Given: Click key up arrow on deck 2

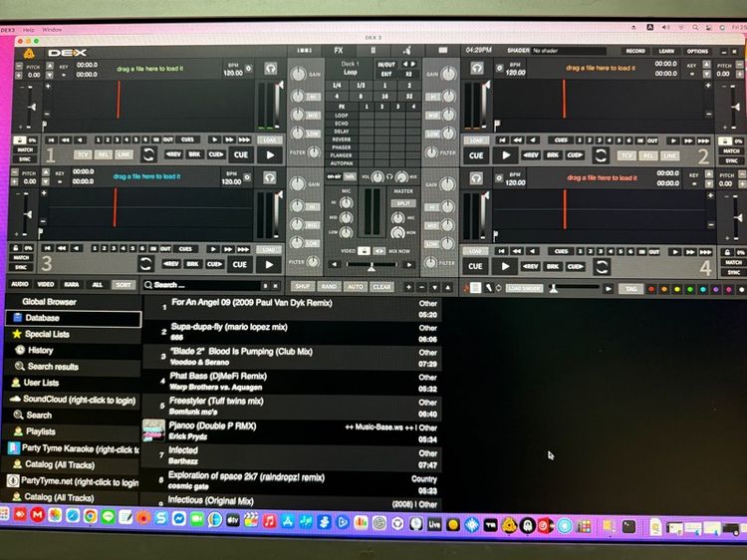Looking at the screenshot, I should 707,65.
